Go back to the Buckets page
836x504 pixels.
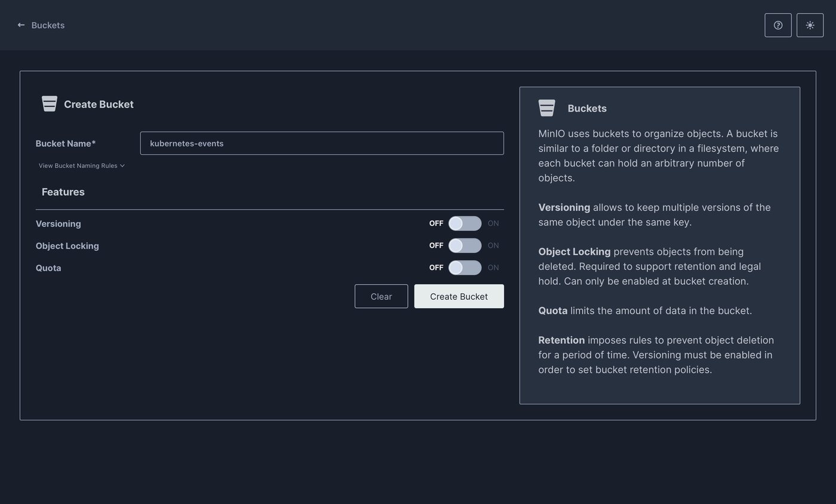point(48,25)
